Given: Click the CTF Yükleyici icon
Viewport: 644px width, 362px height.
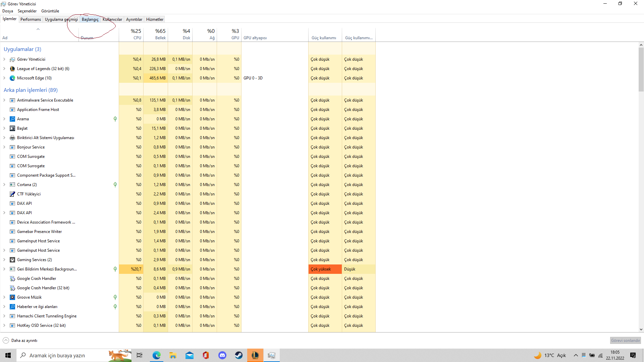Looking at the screenshot, I should point(12,194).
